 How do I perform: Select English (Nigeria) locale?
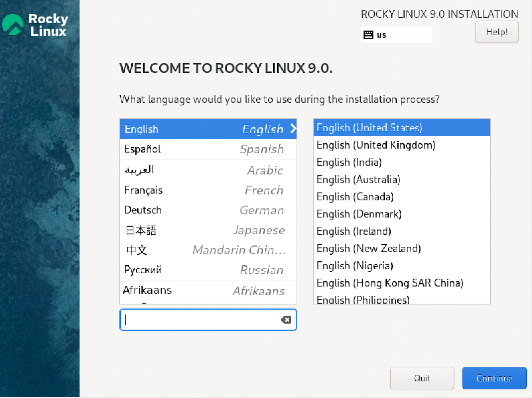(x=402, y=266)
